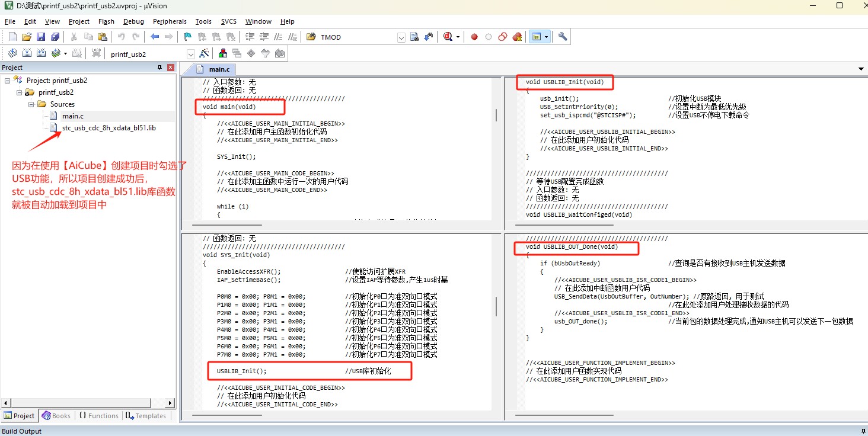Switch to the Templates panel tab
Image resolution: width=868 pixels, height=436 pixels.
(146, 416)
